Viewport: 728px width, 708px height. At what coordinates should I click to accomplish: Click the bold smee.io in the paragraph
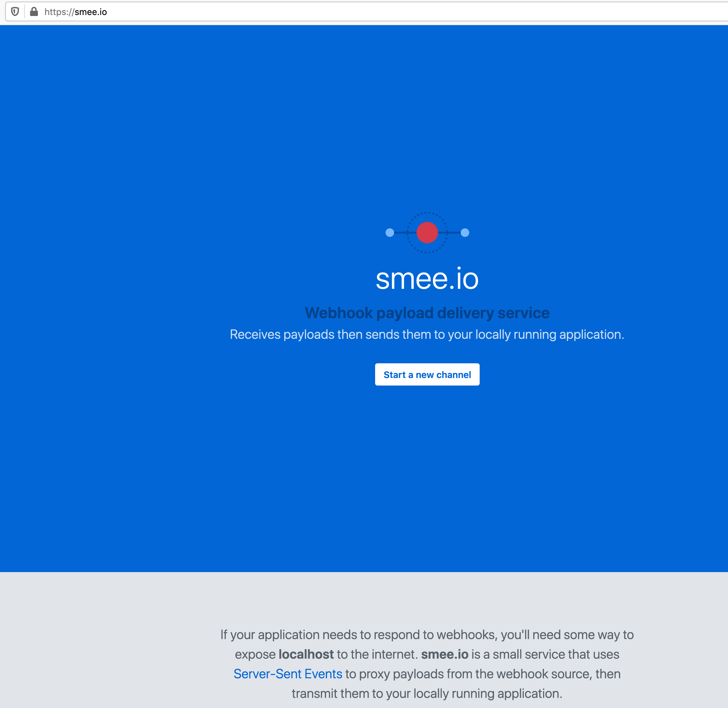point(445,654)
